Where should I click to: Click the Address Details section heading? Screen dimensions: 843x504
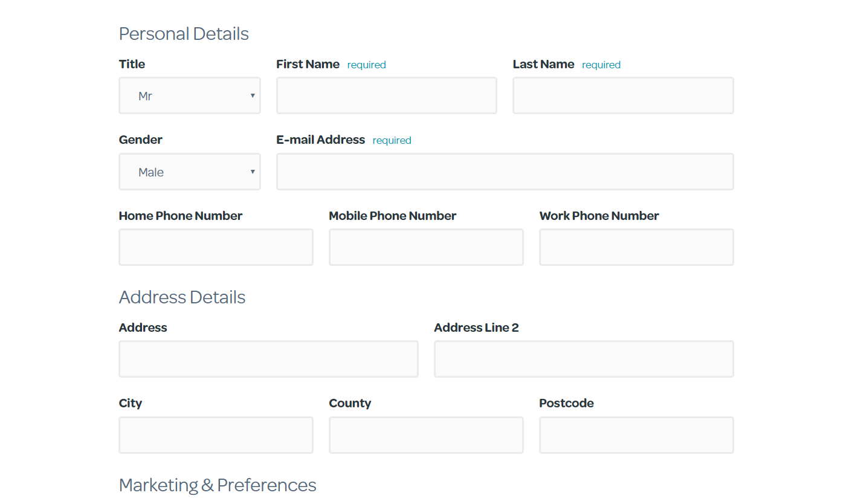click(182, 297)
